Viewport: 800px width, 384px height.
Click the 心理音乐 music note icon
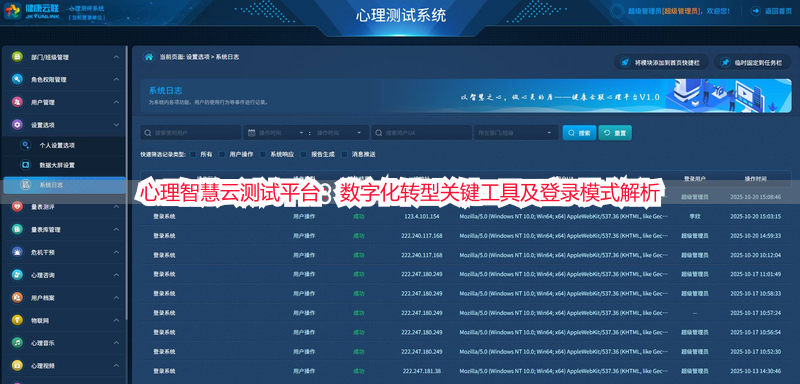(x=17, y=343)
